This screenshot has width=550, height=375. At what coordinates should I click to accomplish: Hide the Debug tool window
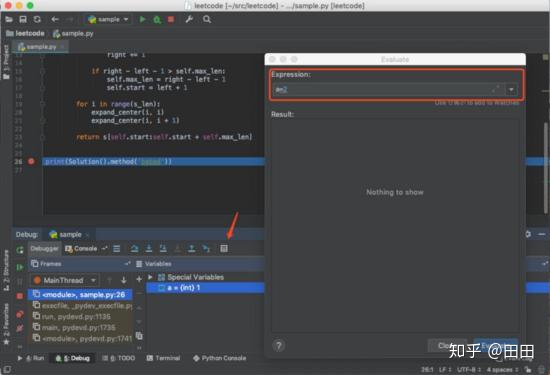click(542, 234)
